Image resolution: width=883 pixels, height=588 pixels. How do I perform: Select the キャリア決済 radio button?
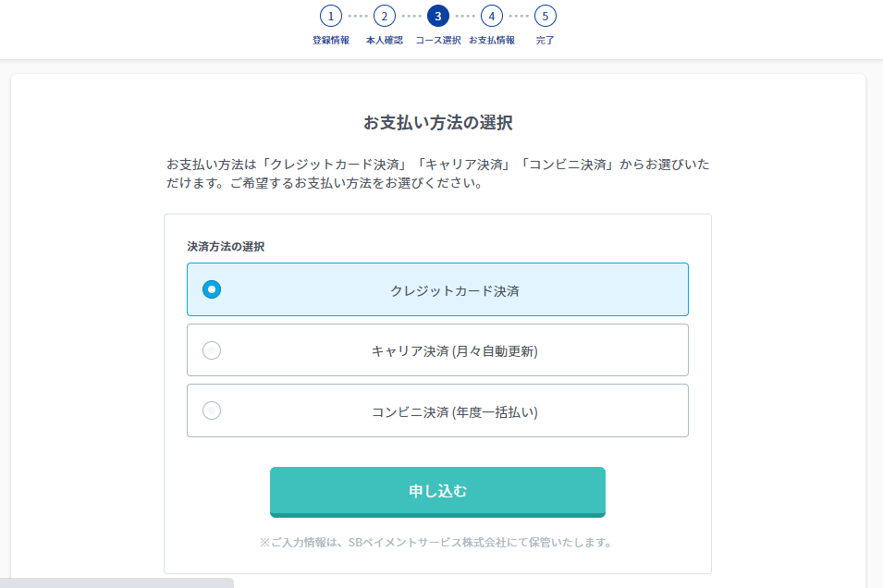point(212,350)
